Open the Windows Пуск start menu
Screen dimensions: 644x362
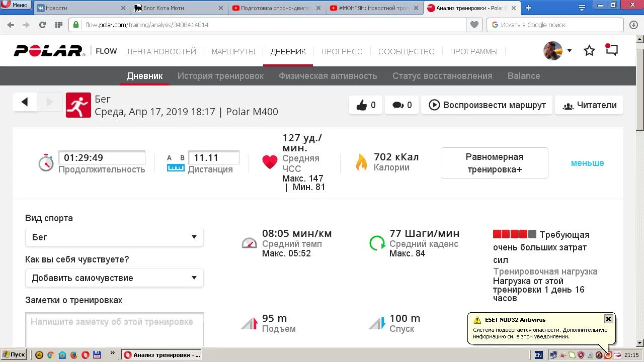pyautogui.click(x=14, y=355)
